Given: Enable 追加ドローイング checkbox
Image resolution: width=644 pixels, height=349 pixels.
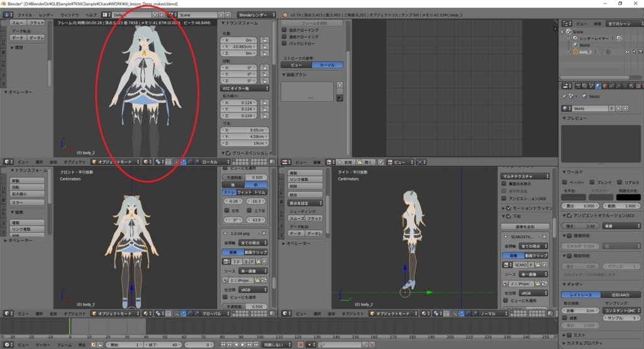Looking at the screenshot, I should (x=284, y=30).
